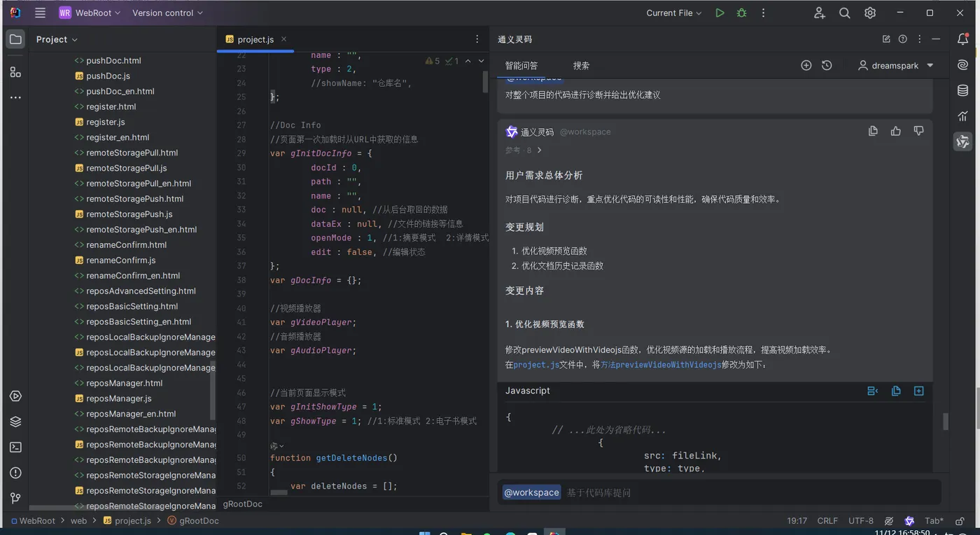Toggle the Tongyi Lingma tool window icon
The height and width of the screenshot is (535, 980).
(x=963, y=141)
